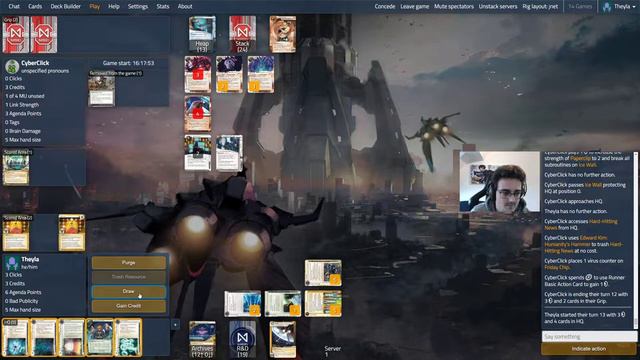This screenshot has width=640, height=360.
Task: Click Theyla's "3 Clicks" stat
Action: click(13, 275)
